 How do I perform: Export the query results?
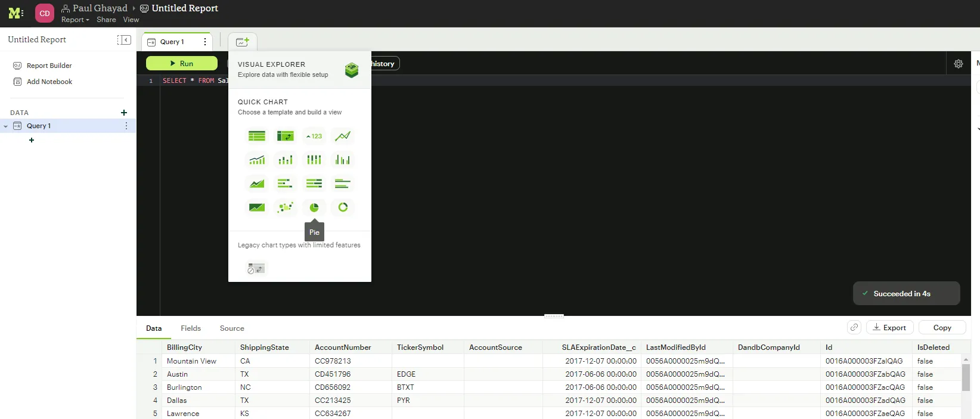click(x=889, y=328)
